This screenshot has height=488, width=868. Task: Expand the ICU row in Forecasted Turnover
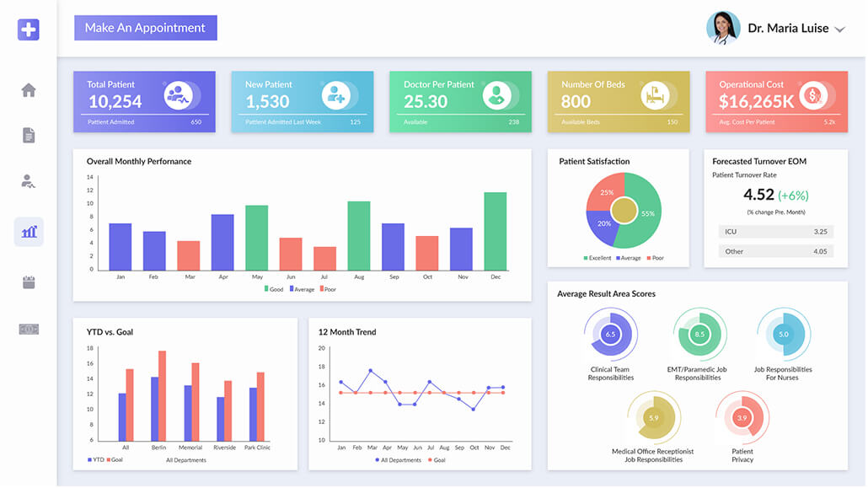tap(775, 232)
